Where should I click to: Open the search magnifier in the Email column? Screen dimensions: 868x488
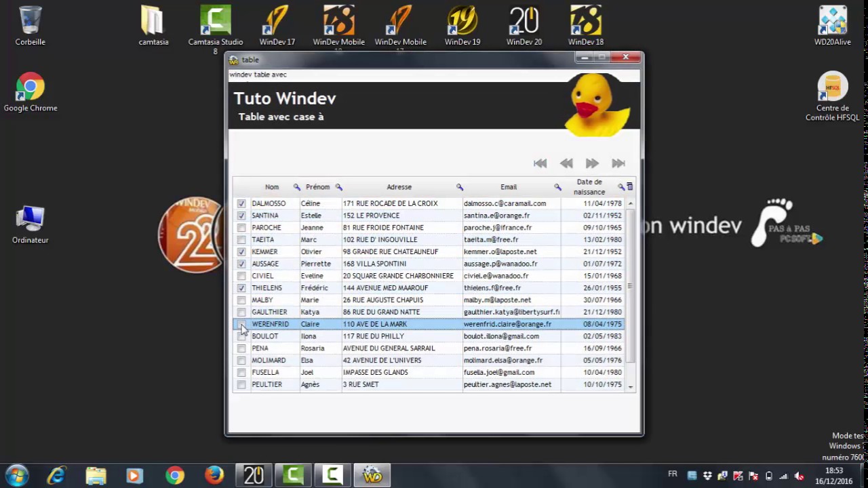557,187
